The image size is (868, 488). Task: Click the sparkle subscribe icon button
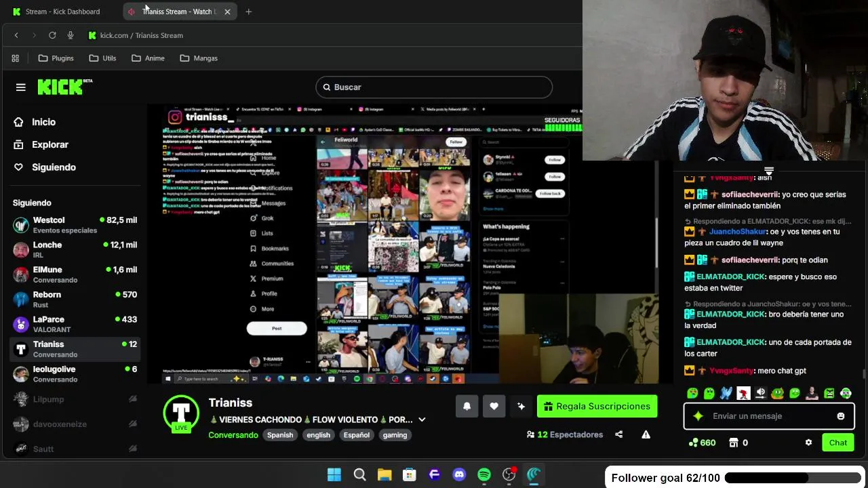[521, 406]
